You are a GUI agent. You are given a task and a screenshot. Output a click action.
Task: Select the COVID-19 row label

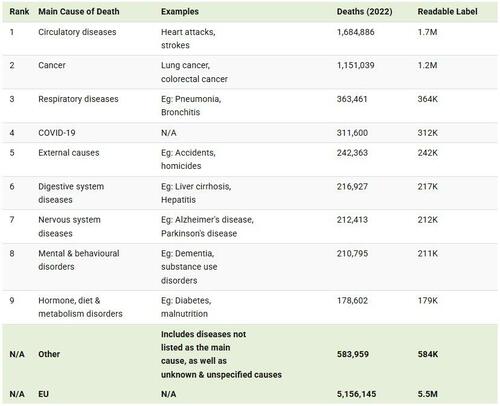click(x=57, y=133)
